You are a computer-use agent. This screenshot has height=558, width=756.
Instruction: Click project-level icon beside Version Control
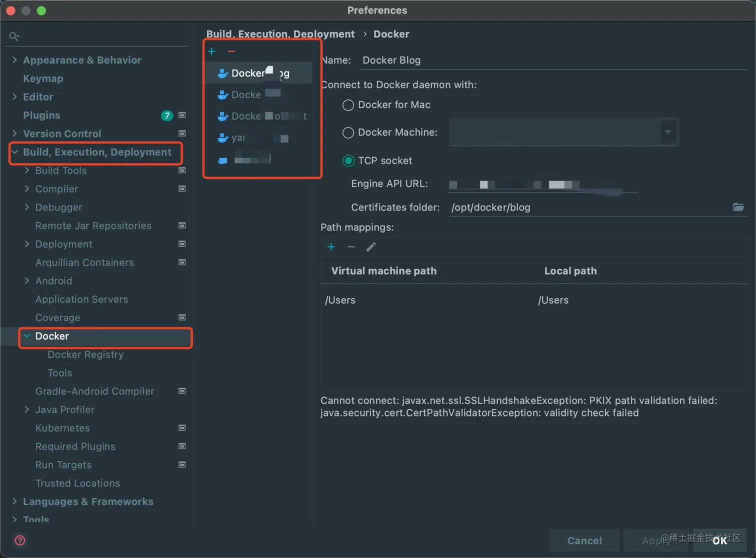point(182,133)
